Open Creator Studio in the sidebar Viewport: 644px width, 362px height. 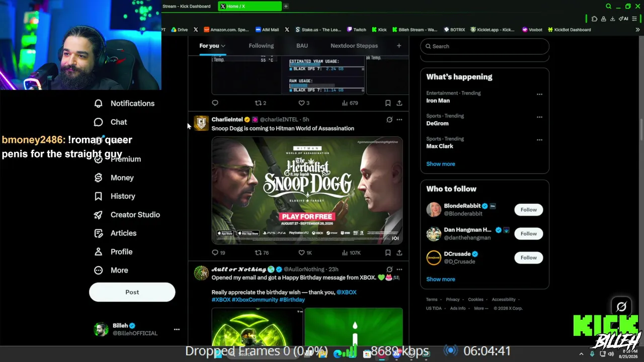(127, 215)
